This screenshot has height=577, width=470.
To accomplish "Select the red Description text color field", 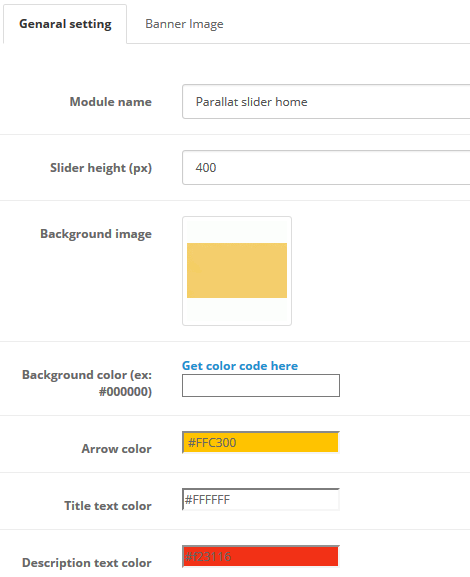I will pos(261,556).
